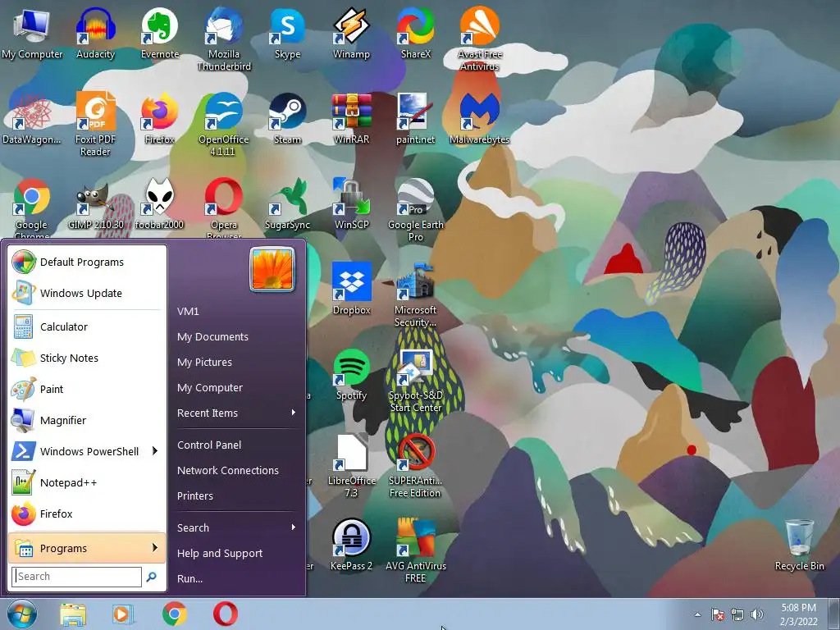Click the SugarSync desktop icon
This screenshot has height=630, width=840.
pyautogui.click(x=288, y=203)
